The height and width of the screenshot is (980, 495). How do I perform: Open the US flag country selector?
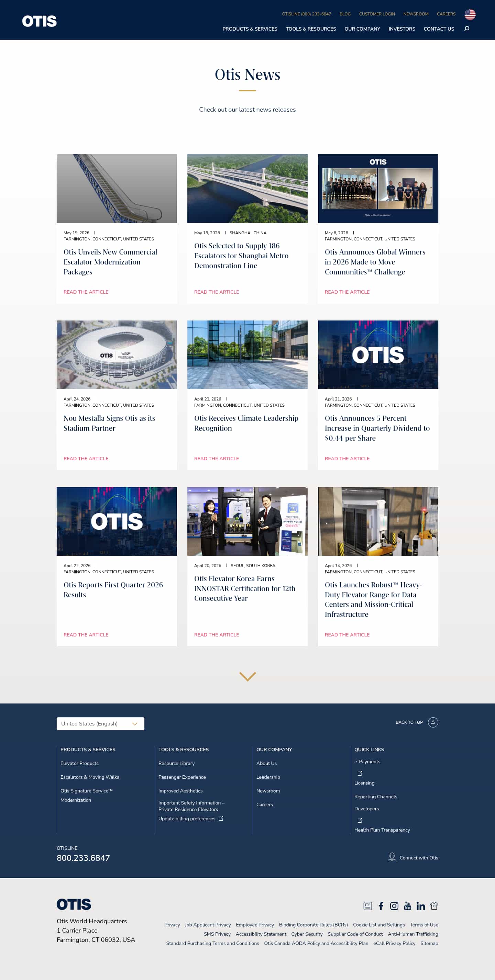470,14
